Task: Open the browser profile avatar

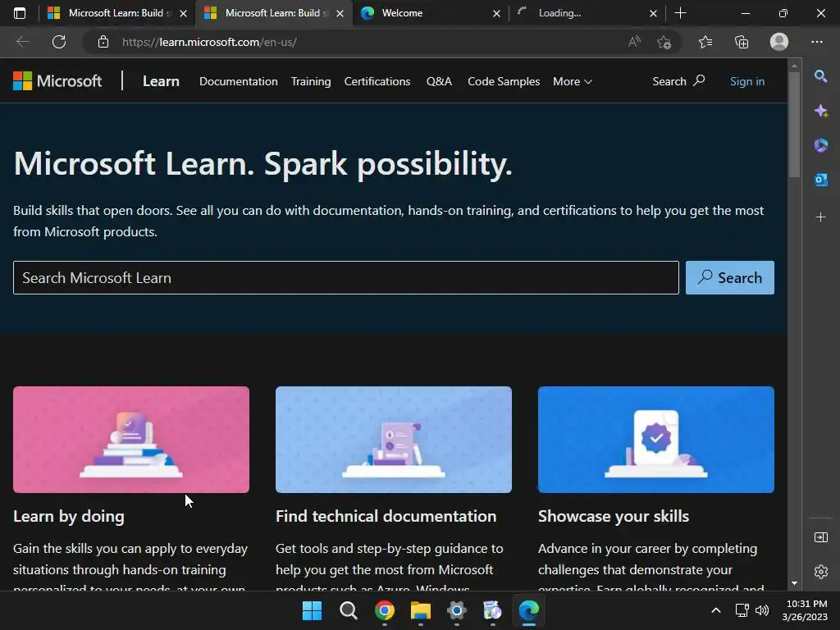Action: click(779, 42)
